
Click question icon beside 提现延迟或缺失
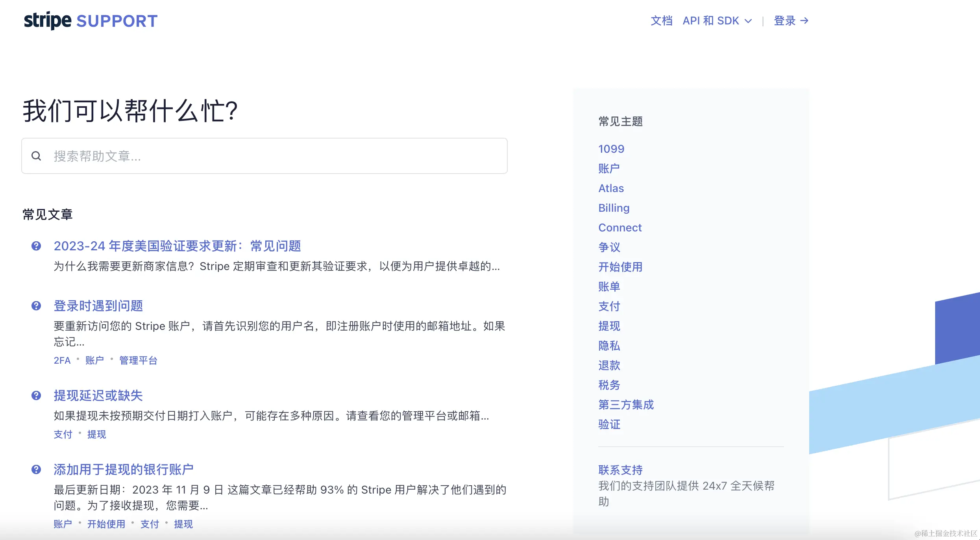tap(36, 396)
